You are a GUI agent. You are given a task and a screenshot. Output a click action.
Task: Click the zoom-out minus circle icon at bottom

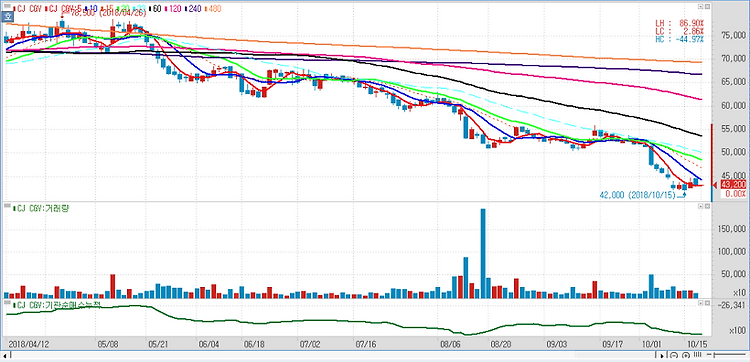point(674,355)
